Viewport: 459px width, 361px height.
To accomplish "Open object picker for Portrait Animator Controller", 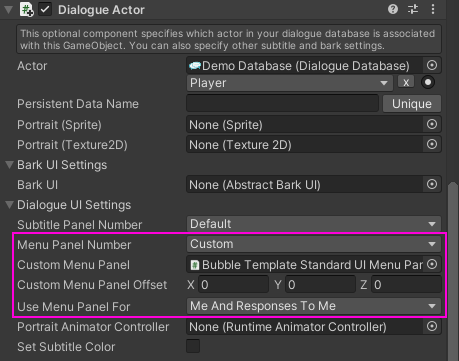I will coord(432,326).
